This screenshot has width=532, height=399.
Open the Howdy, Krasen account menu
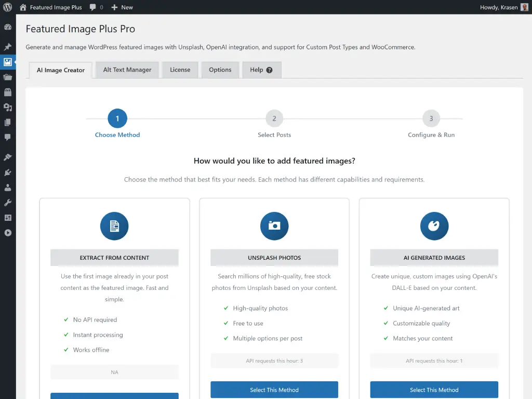pyautogui.click(x=499, y=7)
